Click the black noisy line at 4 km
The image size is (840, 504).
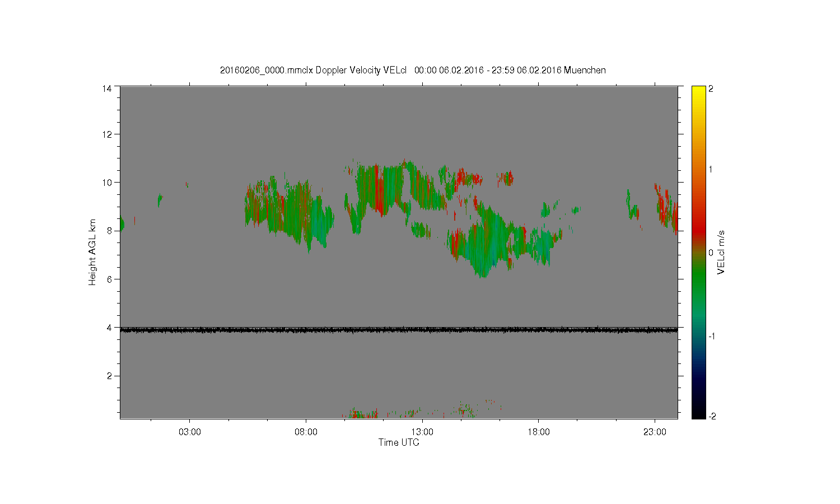coord(399,330)
